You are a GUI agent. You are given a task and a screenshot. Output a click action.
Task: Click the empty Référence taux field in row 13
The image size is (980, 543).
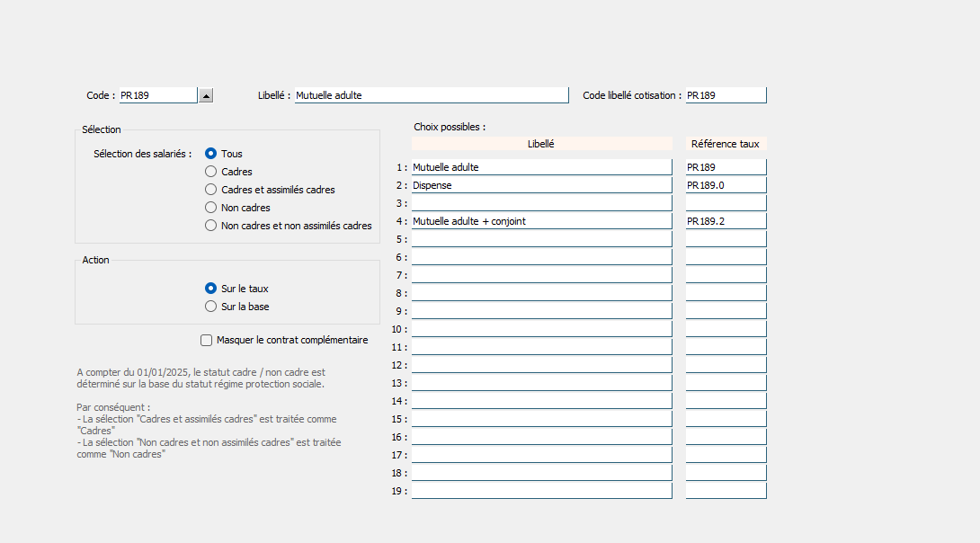(x=726, y=383)
